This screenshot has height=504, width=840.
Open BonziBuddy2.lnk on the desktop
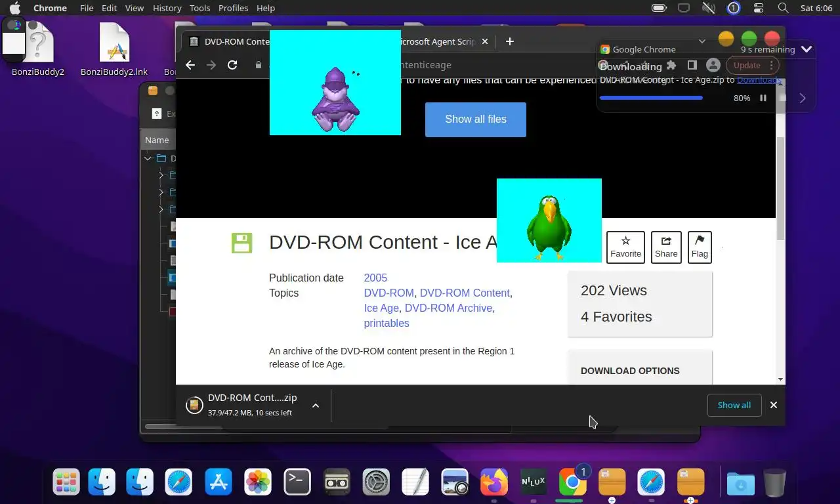114,50
